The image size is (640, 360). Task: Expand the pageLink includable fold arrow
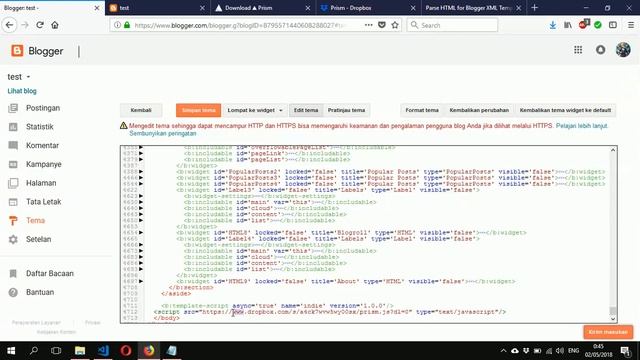coord(141,153)
